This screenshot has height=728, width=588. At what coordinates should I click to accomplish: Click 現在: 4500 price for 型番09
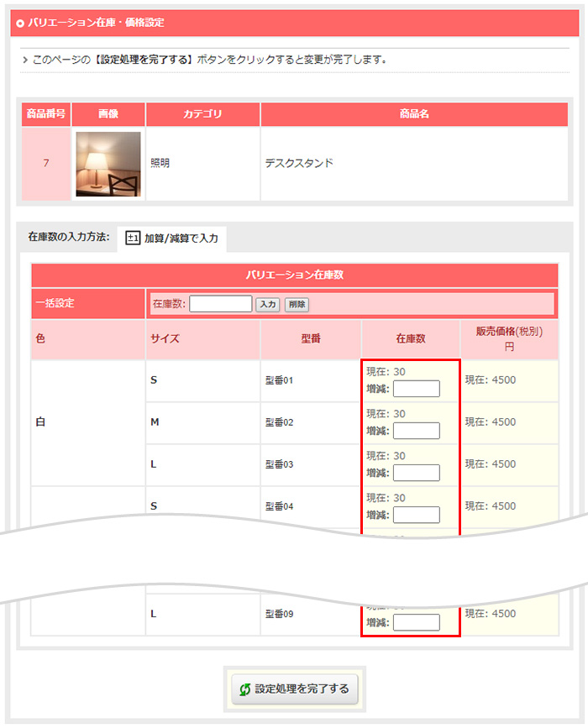pos(491,613)
